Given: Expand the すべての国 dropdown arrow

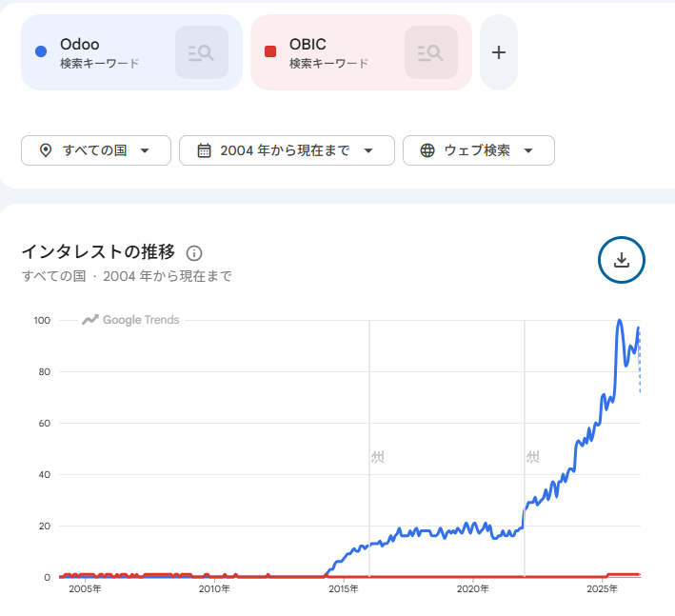Looking at the screenshot, I should coord(145,150).
